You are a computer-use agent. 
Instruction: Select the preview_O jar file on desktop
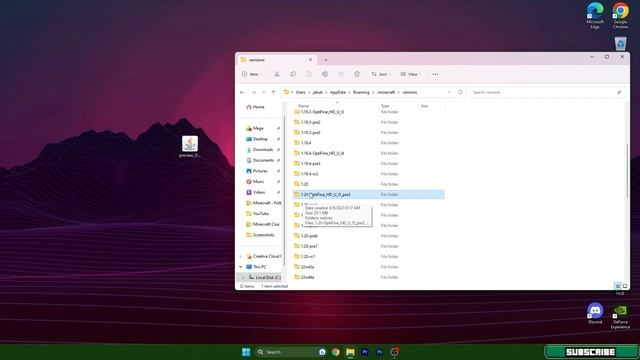[190, 147]
